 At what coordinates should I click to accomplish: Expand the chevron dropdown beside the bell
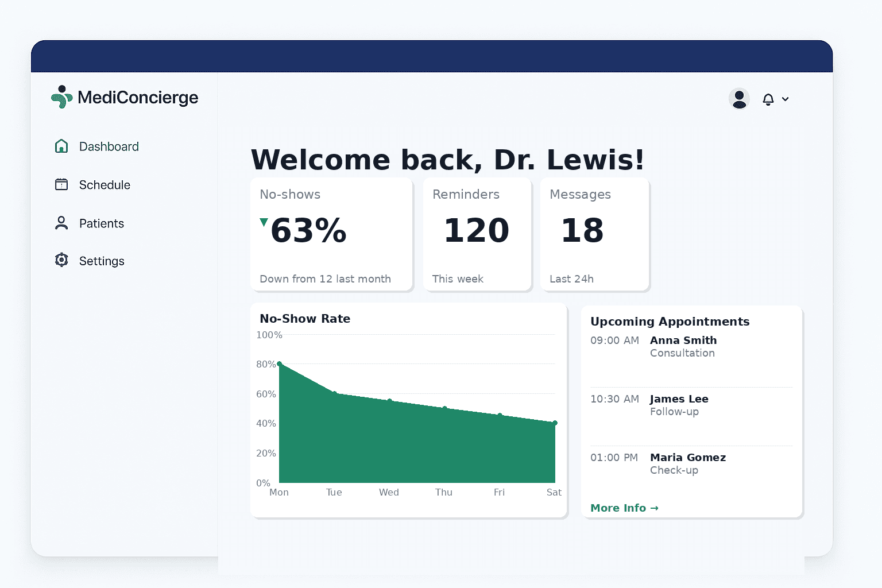(786, 99)
